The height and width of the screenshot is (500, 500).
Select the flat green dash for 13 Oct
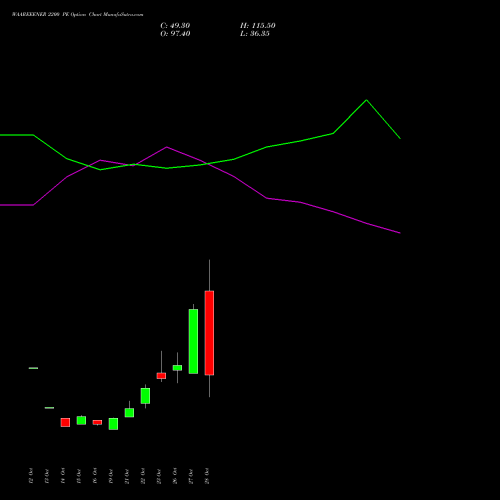click(x=49, y=408)
